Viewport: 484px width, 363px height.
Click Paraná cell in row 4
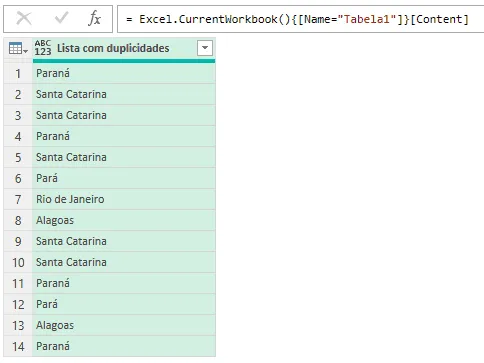tap(124, 136)
